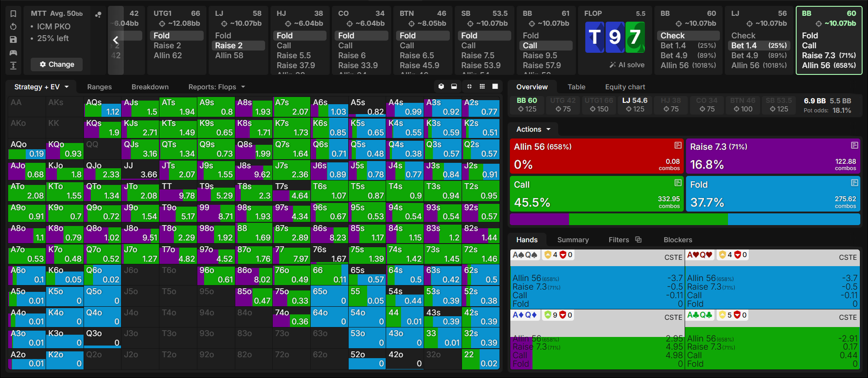Click the compress arrows matrix icon
Viewport: 868px width, 378px height.
pos(469,87)
